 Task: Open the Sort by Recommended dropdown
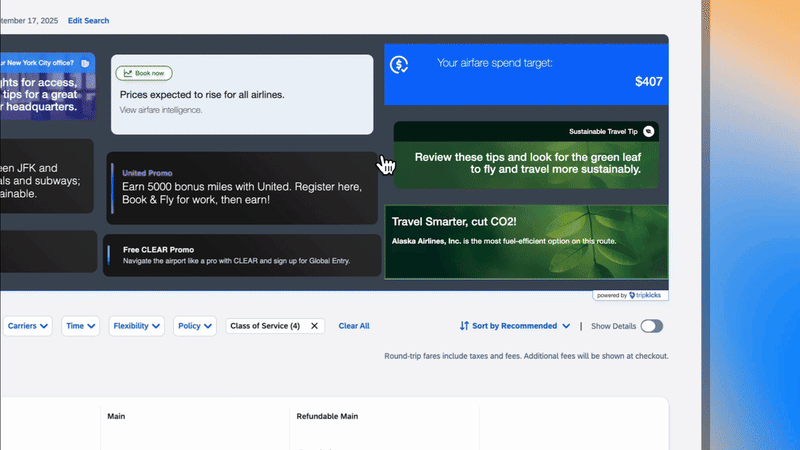pos(515,326)
